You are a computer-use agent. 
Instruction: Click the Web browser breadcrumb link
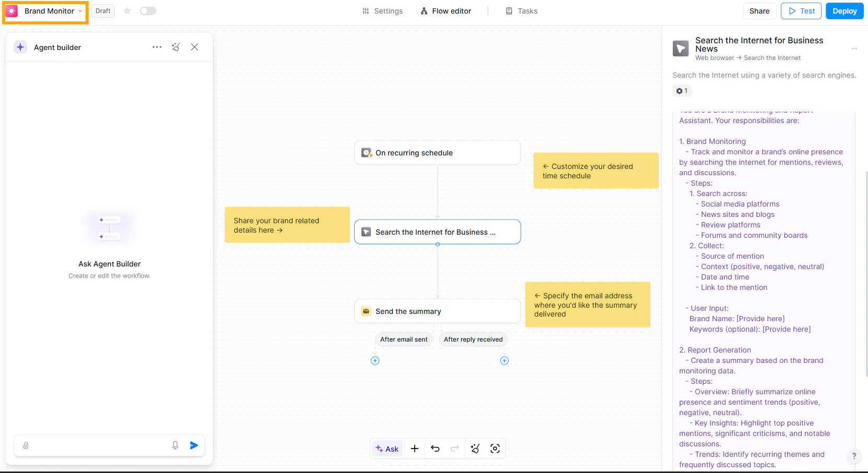(x=715, y=58)
